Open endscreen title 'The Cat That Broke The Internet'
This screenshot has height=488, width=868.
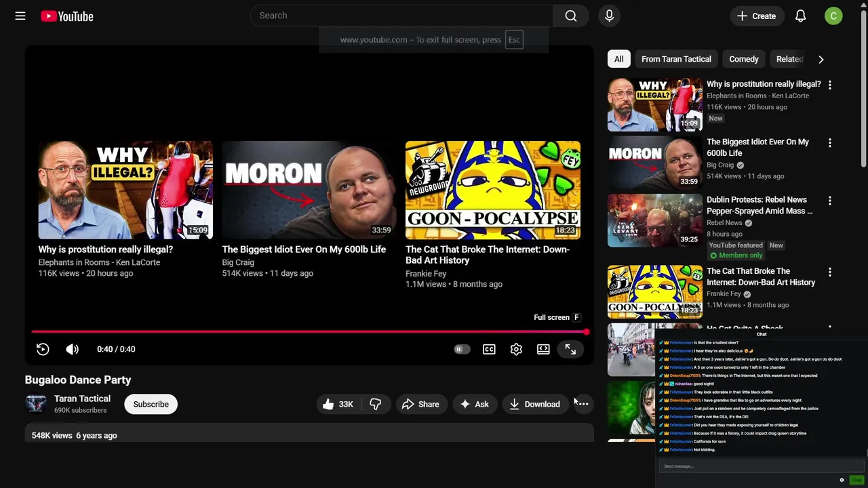(488, 255)
